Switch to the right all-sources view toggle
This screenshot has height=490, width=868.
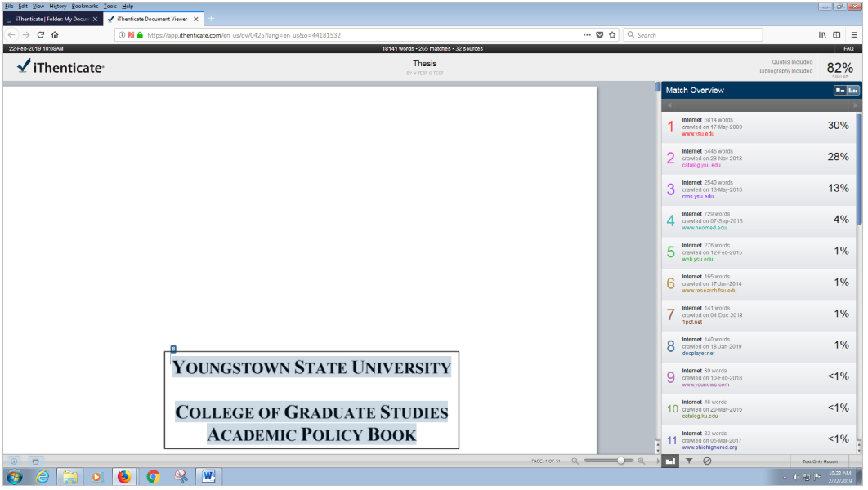click(853, 91)
